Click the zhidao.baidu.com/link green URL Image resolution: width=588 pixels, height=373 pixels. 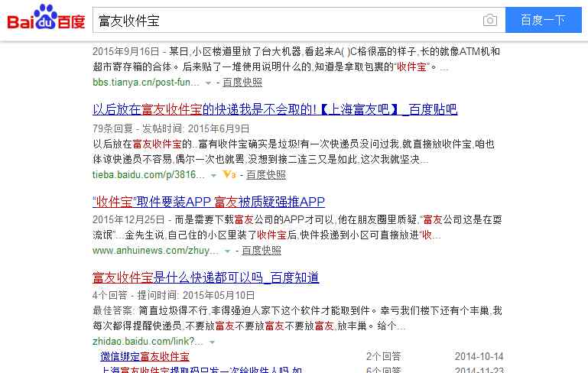coord(148,341)
